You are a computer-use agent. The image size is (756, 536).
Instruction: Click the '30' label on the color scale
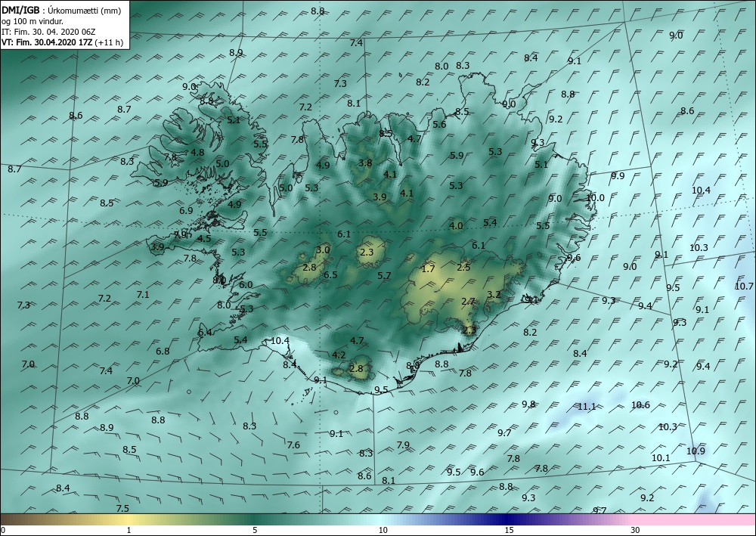point(636,531)
